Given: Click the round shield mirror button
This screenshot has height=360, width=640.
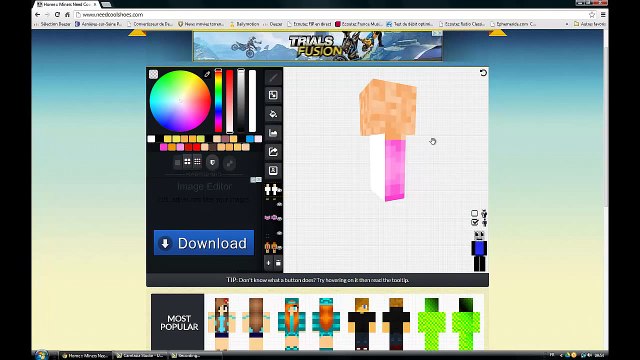Looking at the screenshot, I should tap(212, 162).
